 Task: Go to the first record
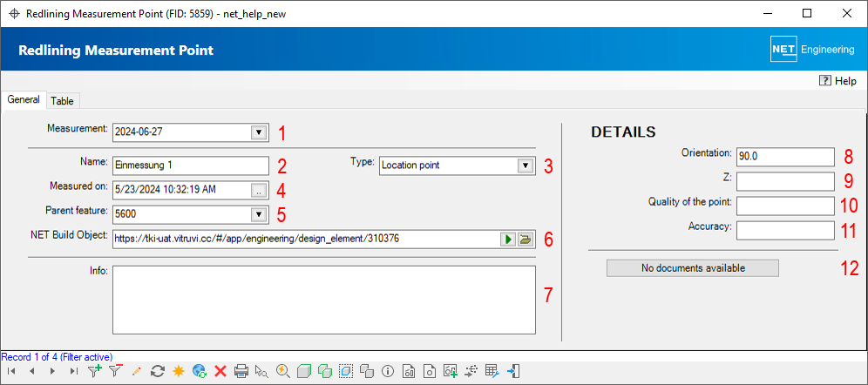(x=11, y=371)
